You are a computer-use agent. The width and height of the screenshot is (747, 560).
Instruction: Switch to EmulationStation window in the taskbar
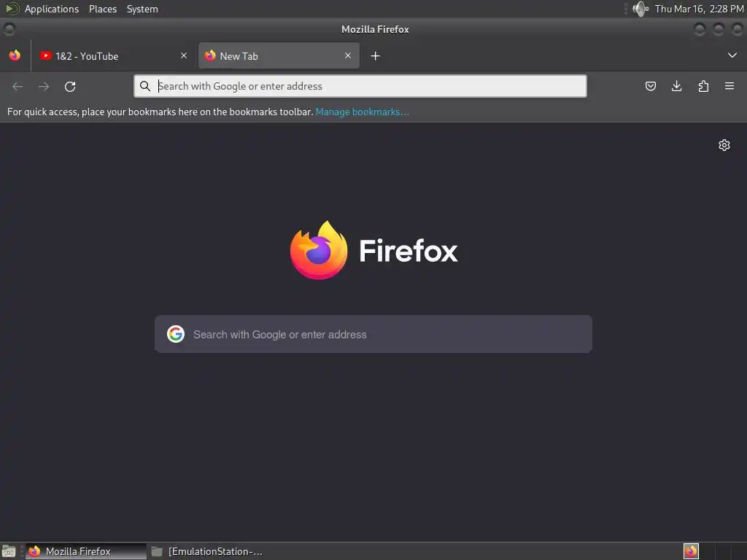click(x=208, y=551)
